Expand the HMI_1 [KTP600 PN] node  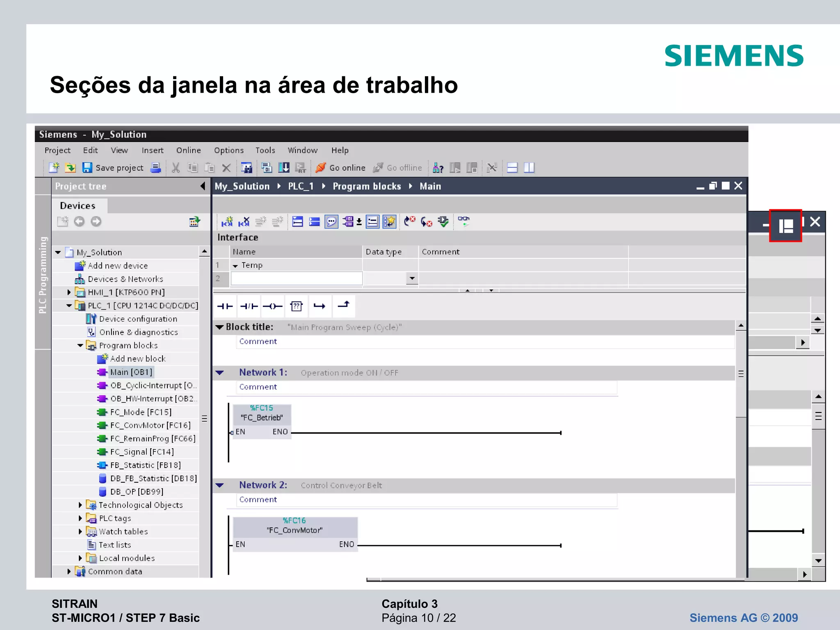click(x=69, y=292)
